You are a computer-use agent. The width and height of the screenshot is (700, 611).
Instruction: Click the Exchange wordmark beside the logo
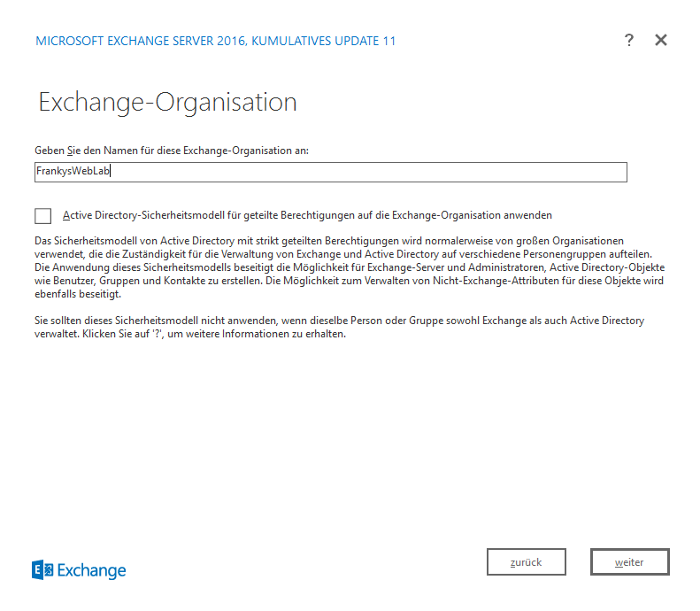coord(91,571)
